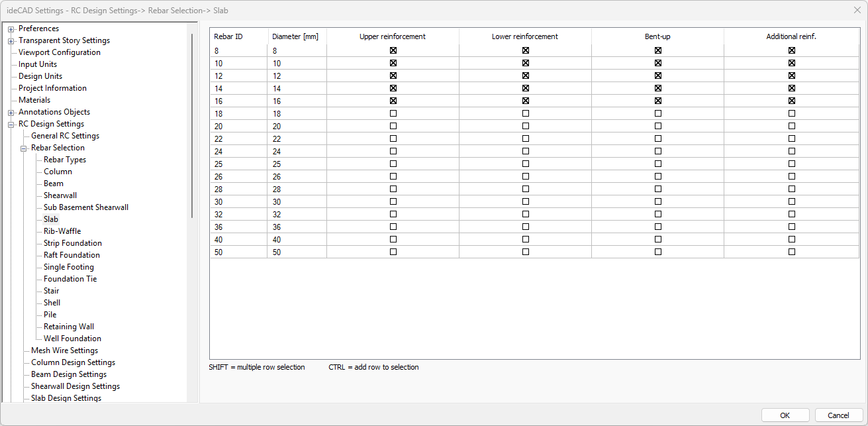Enable Additional reinf. for rebar 32
This screenshot has height=426, width=868.
792,214
